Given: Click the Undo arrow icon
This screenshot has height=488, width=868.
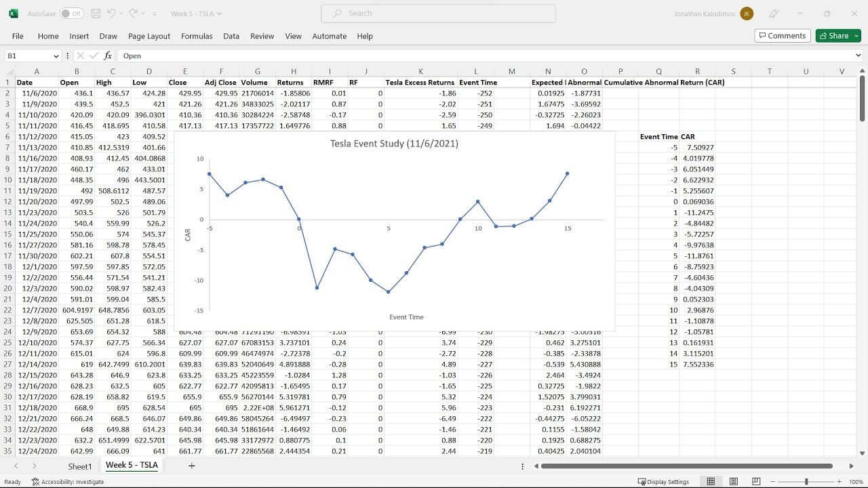Looking at the screenshot, I should point(111,14).
